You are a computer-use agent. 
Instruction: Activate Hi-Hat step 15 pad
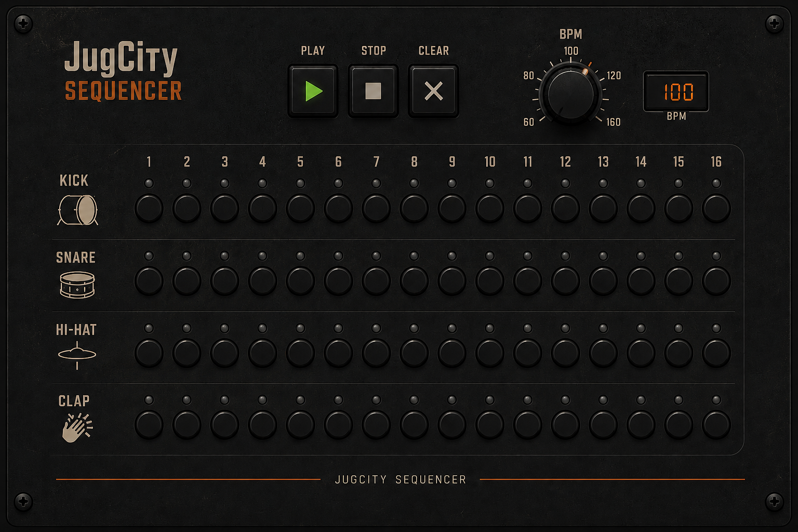(679, 353)
